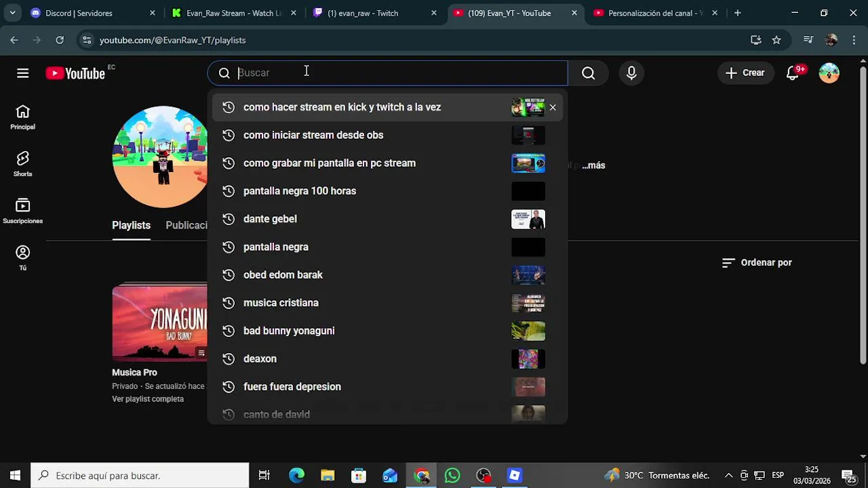Viewport: 868px width, 488px height.
Task: Open Shorts in the sidebar
Action: [x=22, y=164]
